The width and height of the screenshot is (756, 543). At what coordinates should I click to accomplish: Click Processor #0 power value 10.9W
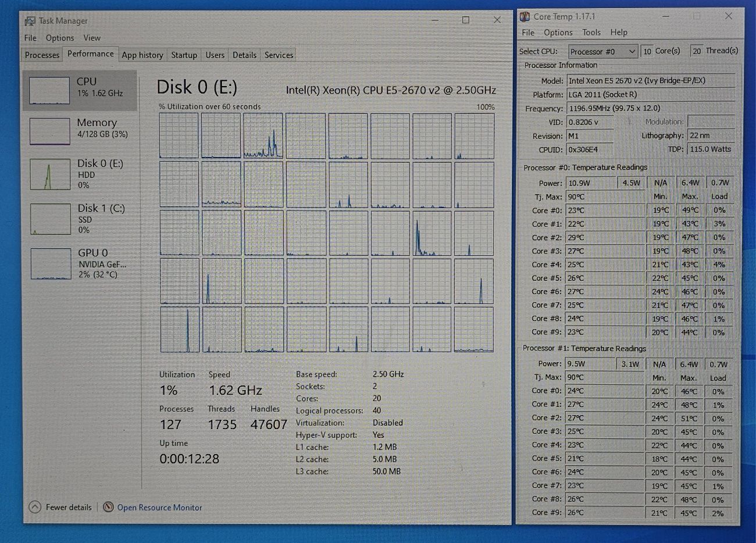(x=591, y=183)
